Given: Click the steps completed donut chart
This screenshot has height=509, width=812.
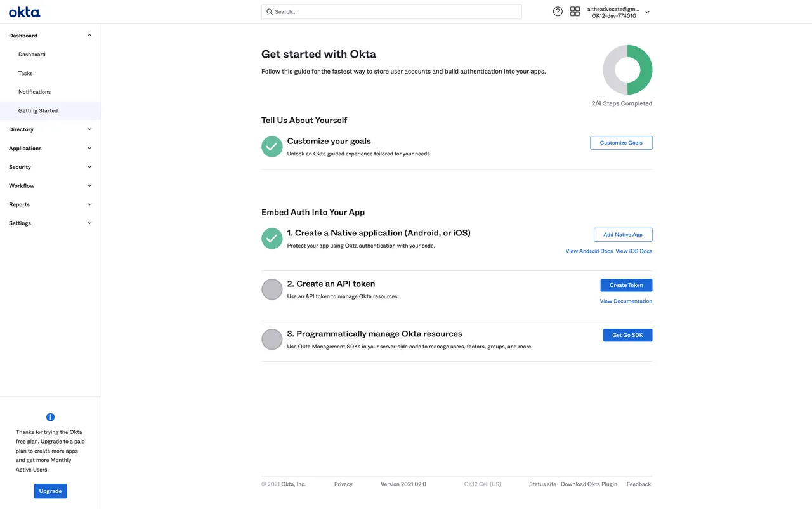Looking at the screenshot, I should pyautogui.click(x=627, y=70).
